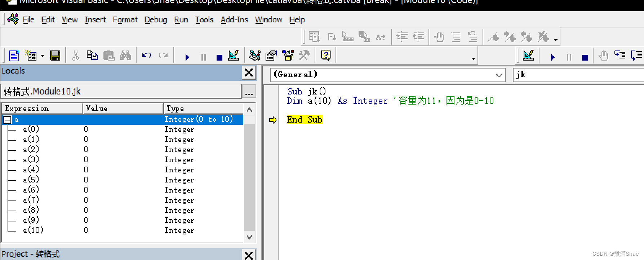Click the call stack ellipsis button

249,92
